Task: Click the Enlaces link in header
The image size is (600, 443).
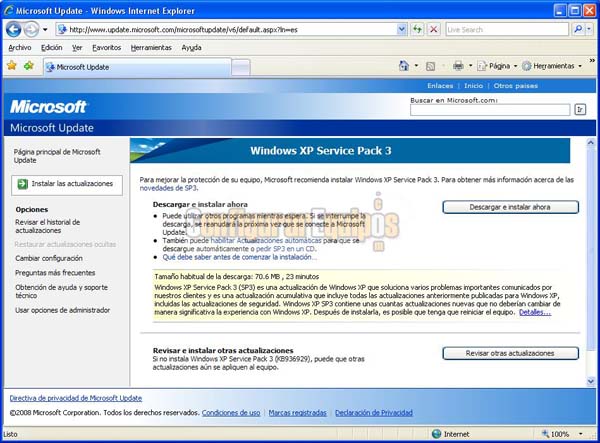Action: (x=440, y=86)
